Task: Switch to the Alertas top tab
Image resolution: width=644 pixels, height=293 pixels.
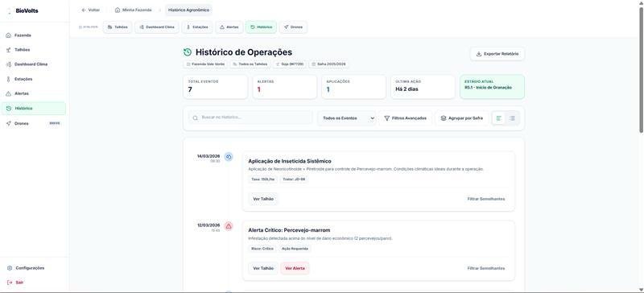Action: [229, 27]
